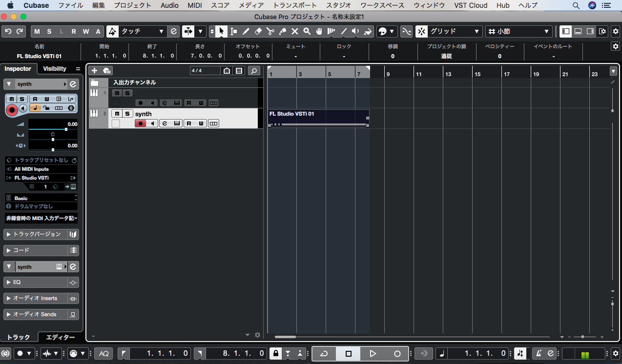This screenshot has width=622, height=364.
Task: Toggle Snap on/off button
Action: (421, 31)
